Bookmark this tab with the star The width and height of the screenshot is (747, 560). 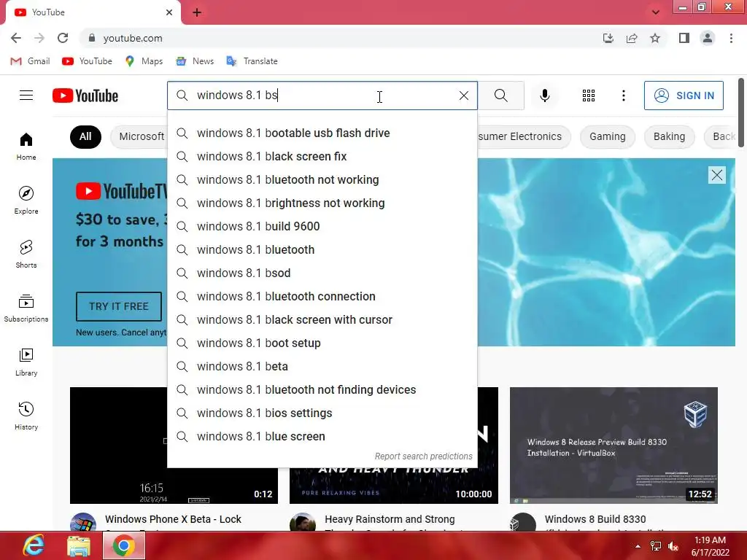point(655,38)
